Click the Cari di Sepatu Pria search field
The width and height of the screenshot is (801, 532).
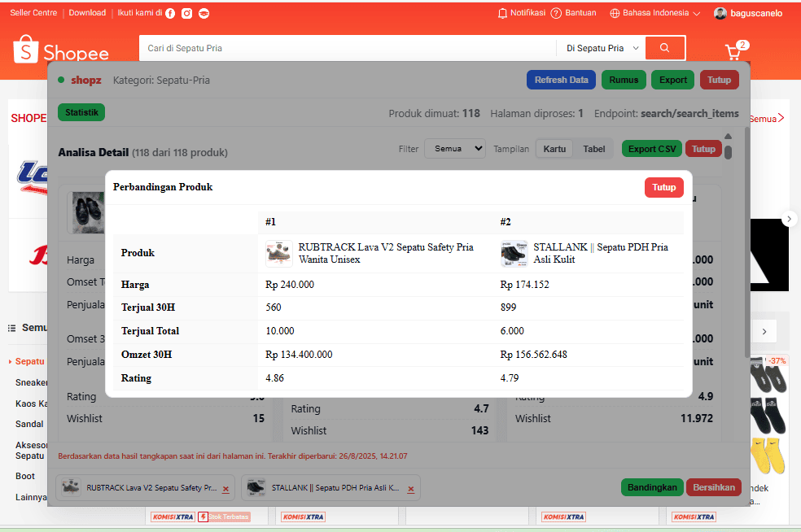(x=346, y=48)
